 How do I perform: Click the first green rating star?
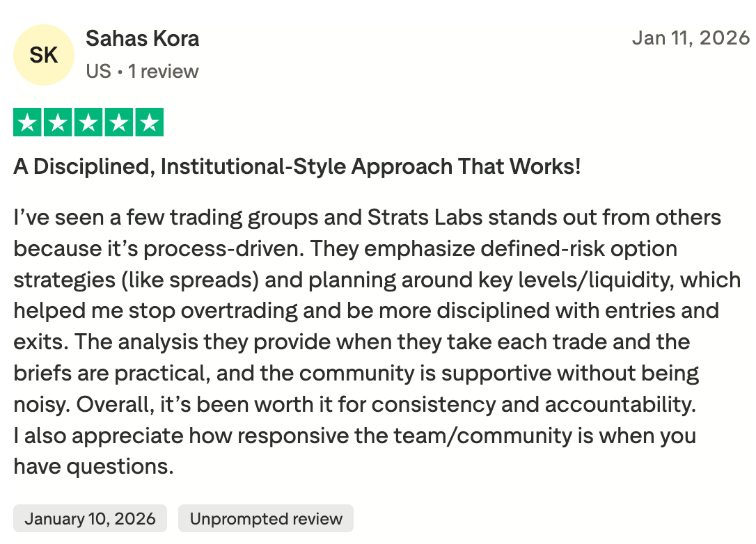pos(28,122)
